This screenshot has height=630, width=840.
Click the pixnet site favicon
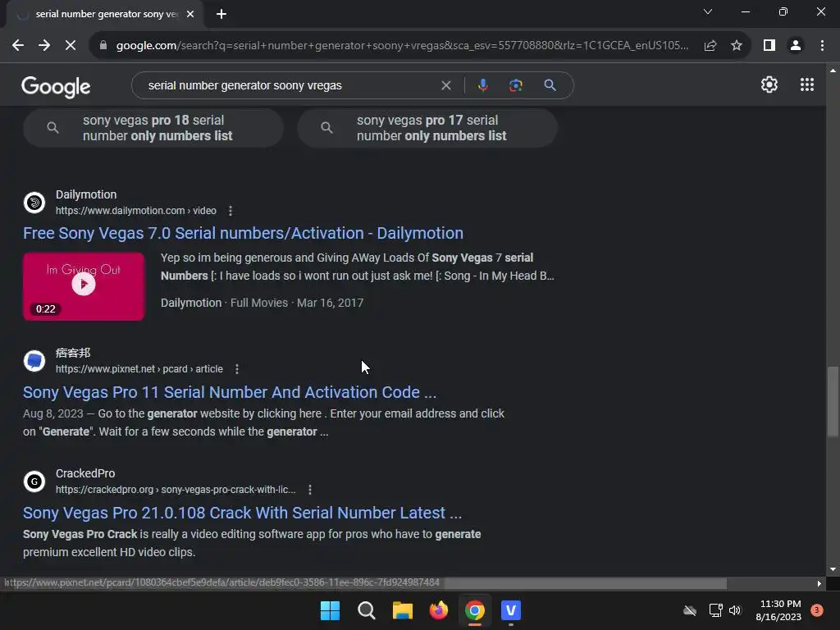point(34,361)
